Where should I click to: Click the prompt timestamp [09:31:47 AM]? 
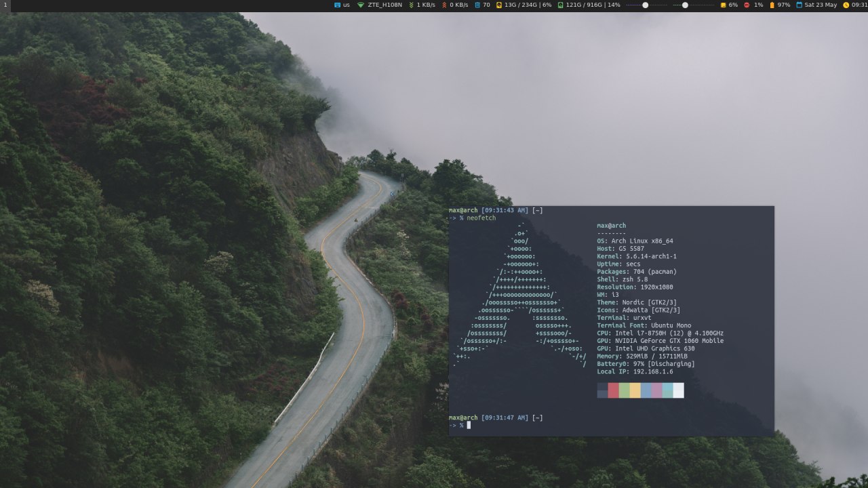coord(505,418)
